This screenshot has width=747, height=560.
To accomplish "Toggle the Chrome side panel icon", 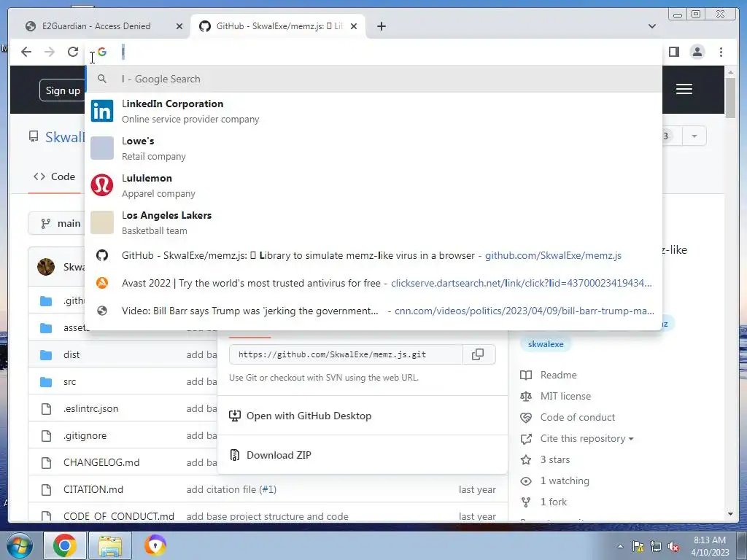I will (673, 52).
